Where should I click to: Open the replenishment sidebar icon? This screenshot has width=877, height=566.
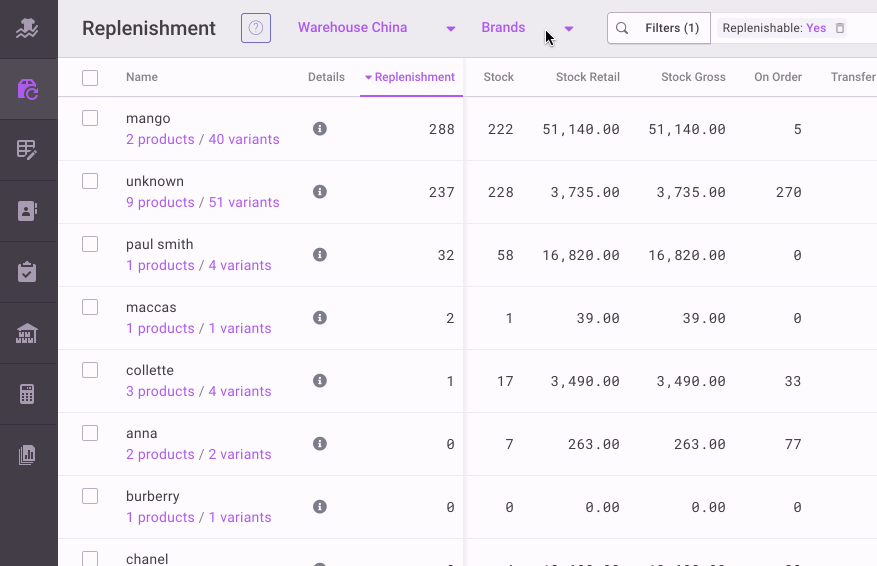(x=28, y=89)
